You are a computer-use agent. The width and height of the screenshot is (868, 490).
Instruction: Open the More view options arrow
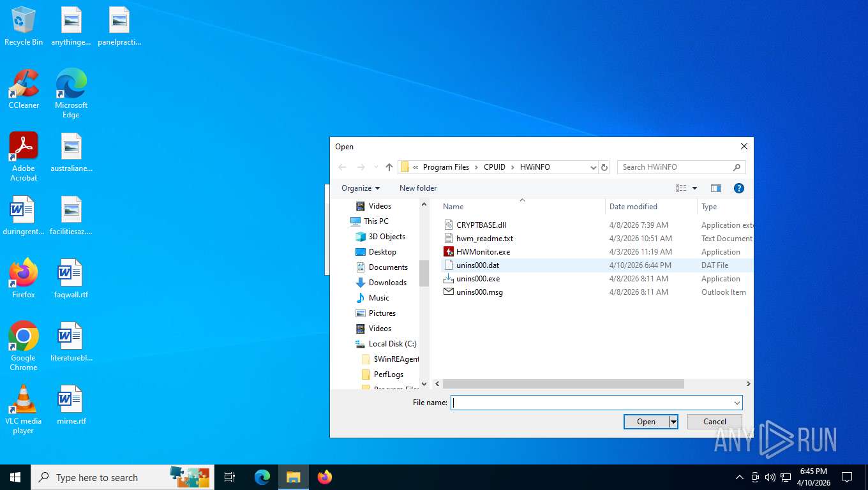pyautogui.click(x=694, y=188)
